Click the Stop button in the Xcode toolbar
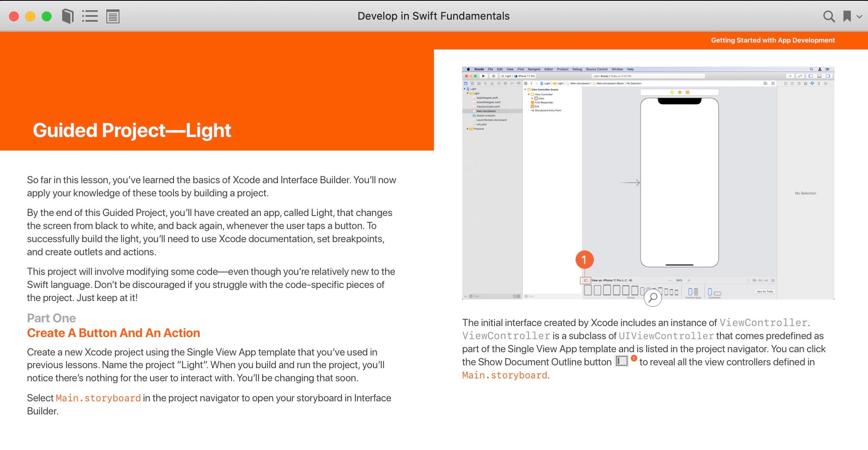This screenshot has width=868, height=450. pyautogui.click(x=494, y=76)
